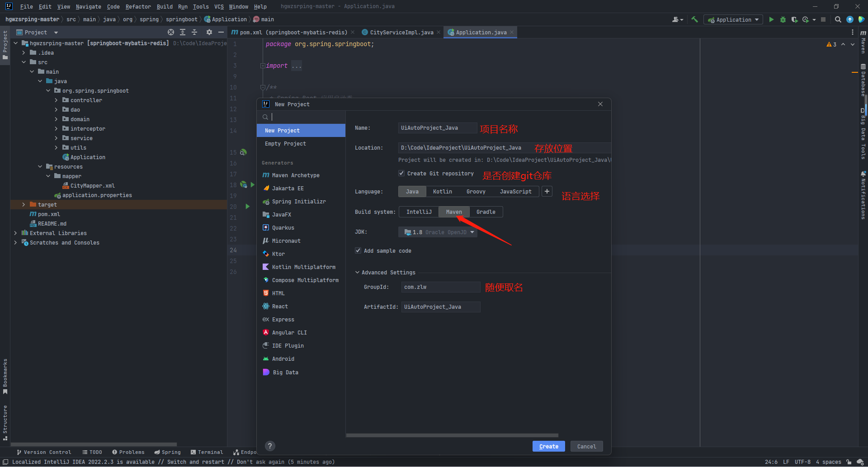This screenshot has width=868, height=467.
Task: Expand the target folder in the project tree
Action: coord(24,205)
